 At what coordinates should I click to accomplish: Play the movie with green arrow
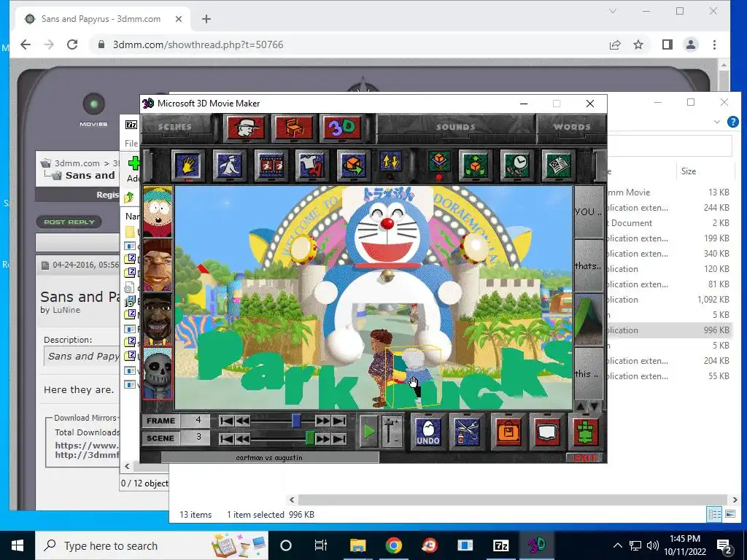click(368, 432)
